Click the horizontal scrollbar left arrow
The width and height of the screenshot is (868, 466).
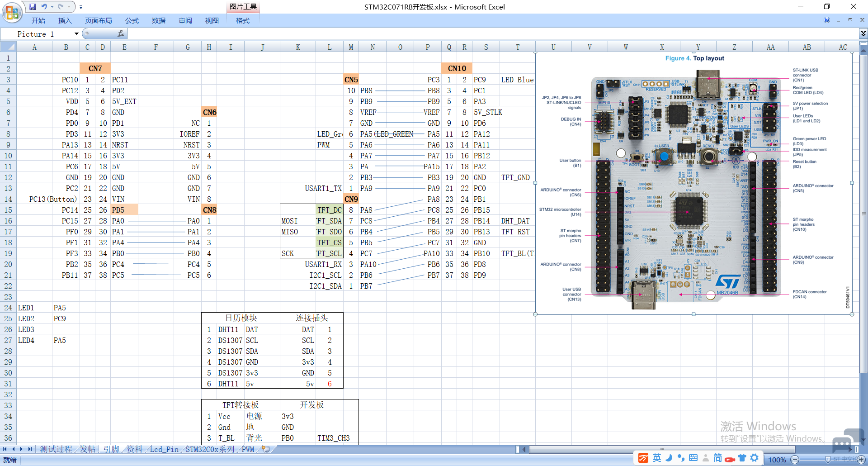click(x=524, y=449)
